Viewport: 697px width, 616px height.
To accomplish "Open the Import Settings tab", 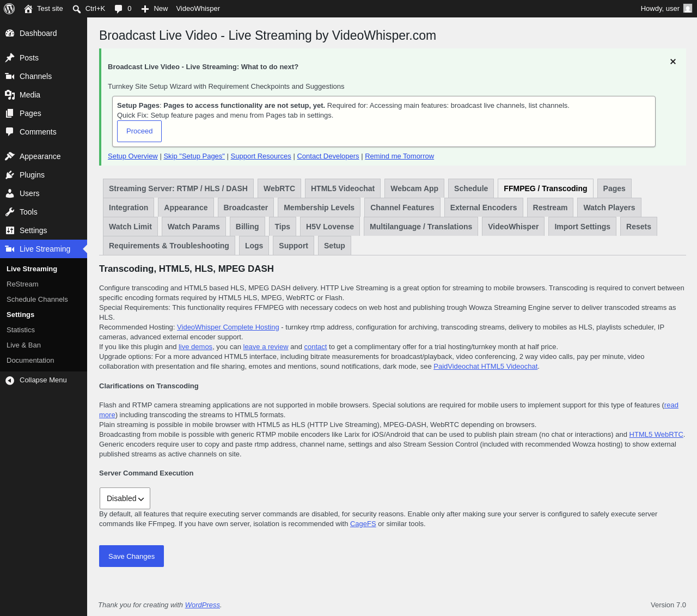I will tap(582, 227).
